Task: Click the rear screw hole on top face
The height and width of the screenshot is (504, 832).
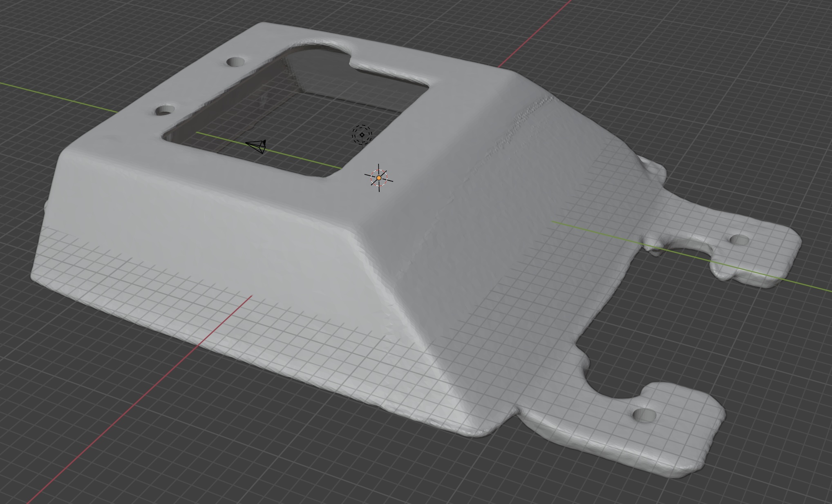Action: 235,62
